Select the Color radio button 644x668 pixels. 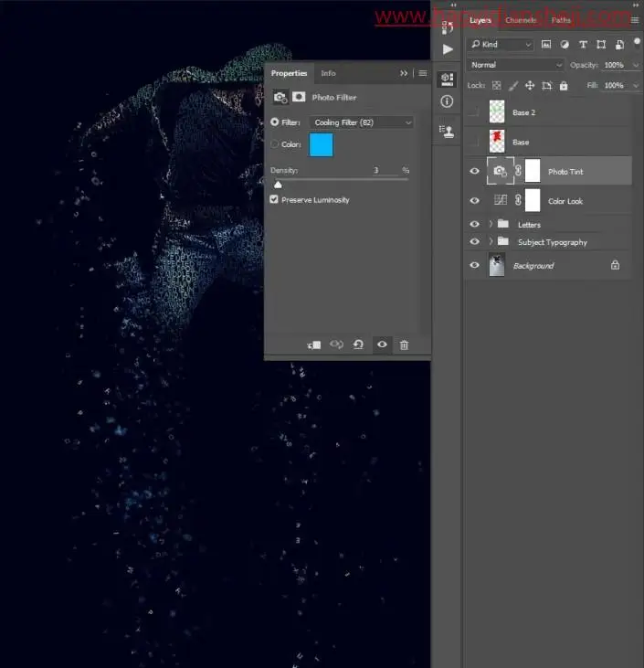275,144
